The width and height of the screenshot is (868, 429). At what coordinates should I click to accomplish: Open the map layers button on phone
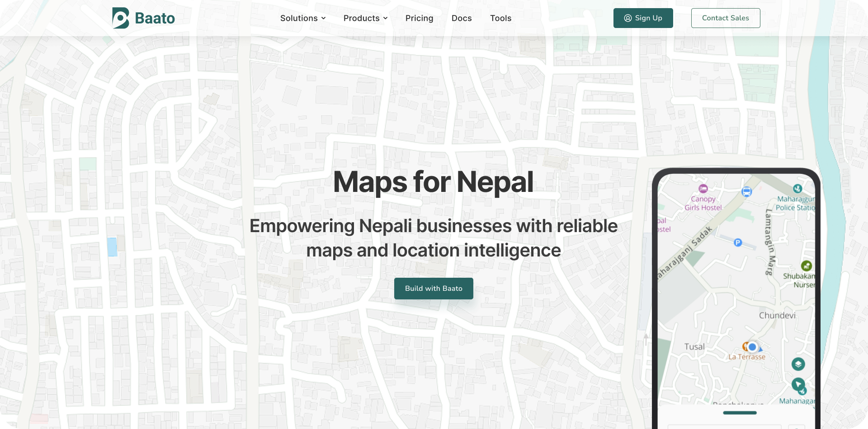798,364
